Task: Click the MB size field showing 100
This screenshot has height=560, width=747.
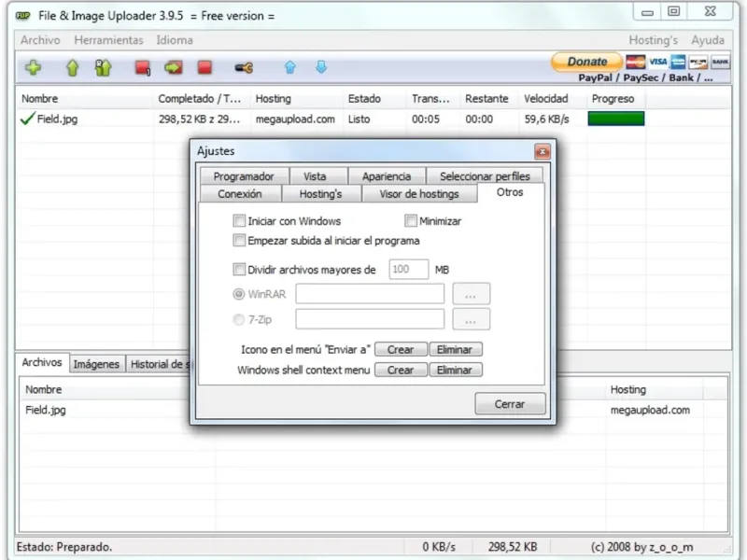Action: pos(409,269)
